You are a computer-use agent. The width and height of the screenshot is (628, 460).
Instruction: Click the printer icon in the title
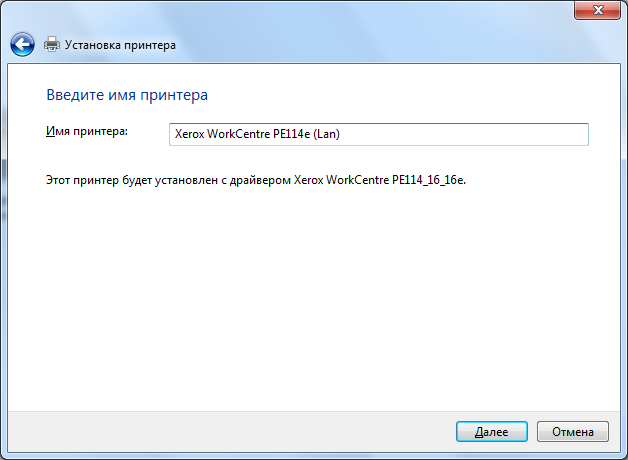(52, 44)
